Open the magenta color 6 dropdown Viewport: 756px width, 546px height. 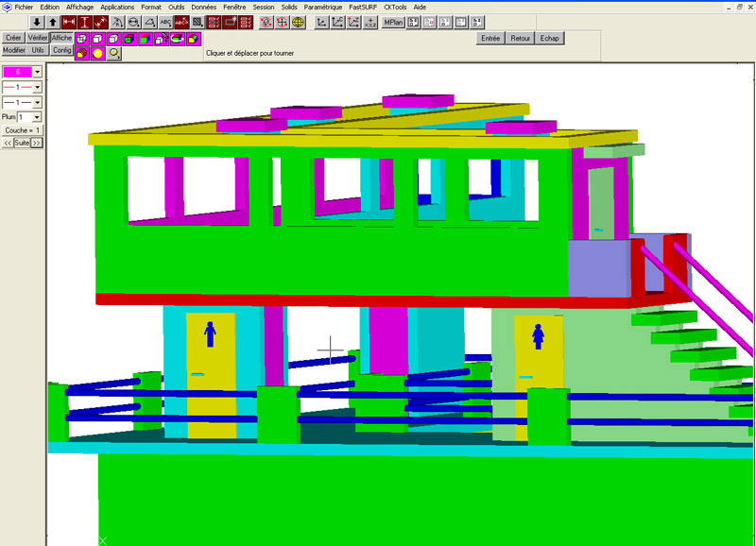click(37, 72)
